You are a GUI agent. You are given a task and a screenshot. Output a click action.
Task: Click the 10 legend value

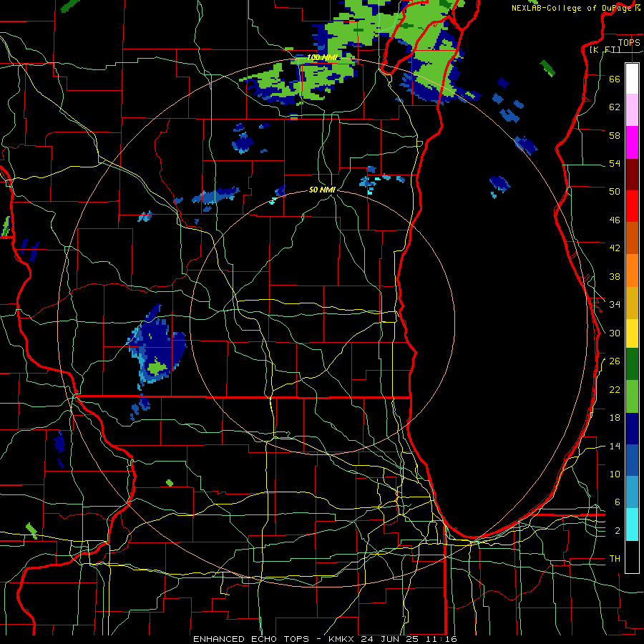click(x=615, y=474)
